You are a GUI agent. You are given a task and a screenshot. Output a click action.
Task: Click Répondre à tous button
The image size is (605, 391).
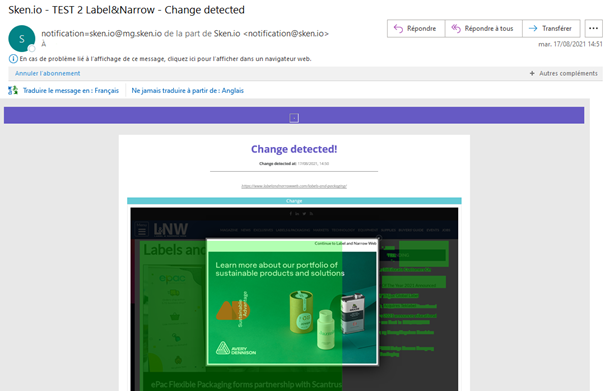(483, 29)
